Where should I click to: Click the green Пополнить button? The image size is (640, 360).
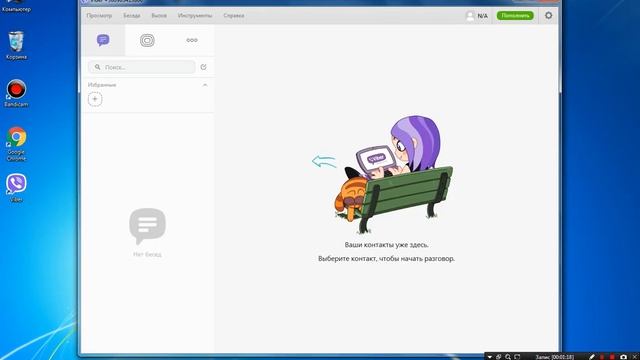point(515,16)
